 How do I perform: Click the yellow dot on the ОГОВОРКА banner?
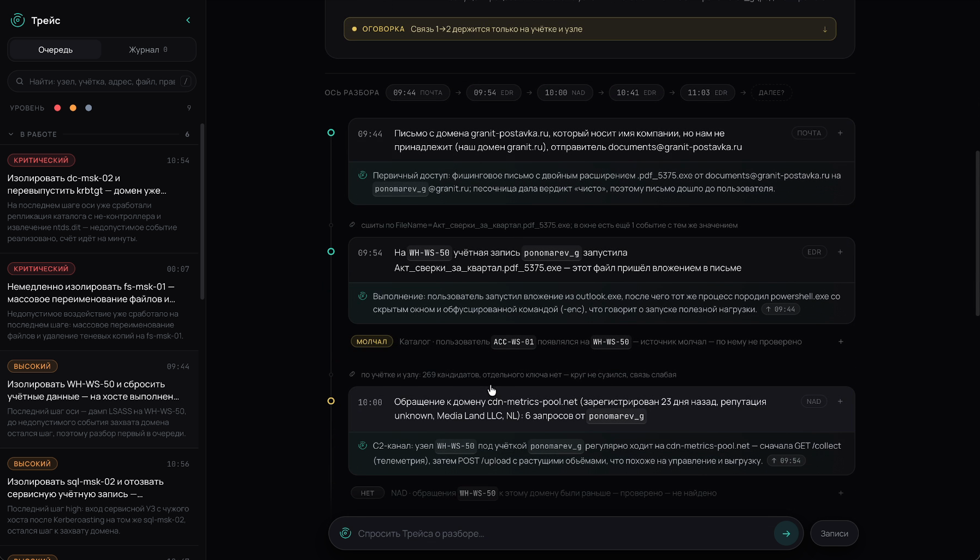pyautogui.click(x=355, y=29)
